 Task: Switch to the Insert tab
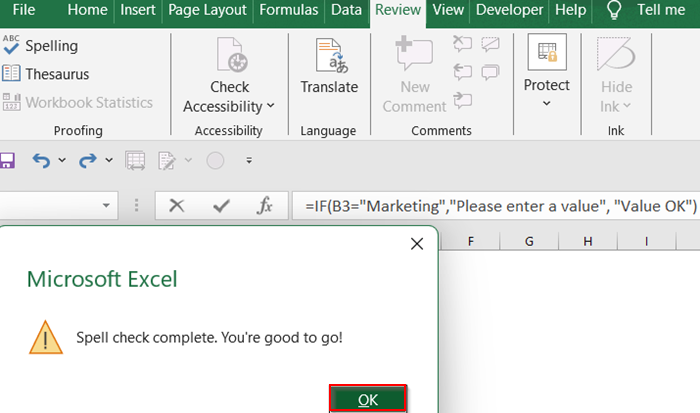tap(138, 10)
